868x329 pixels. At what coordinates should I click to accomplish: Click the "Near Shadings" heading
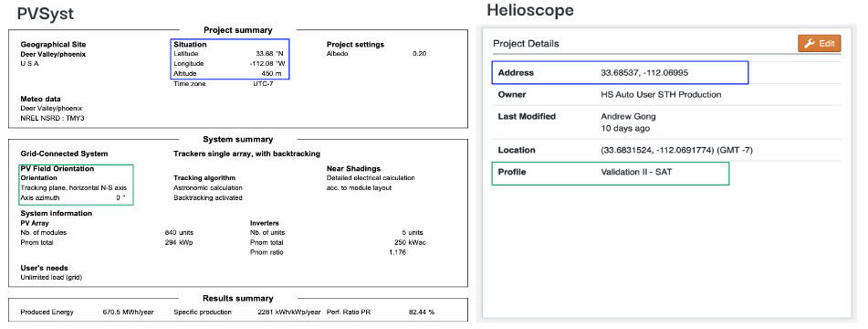(x=354, y=168)
